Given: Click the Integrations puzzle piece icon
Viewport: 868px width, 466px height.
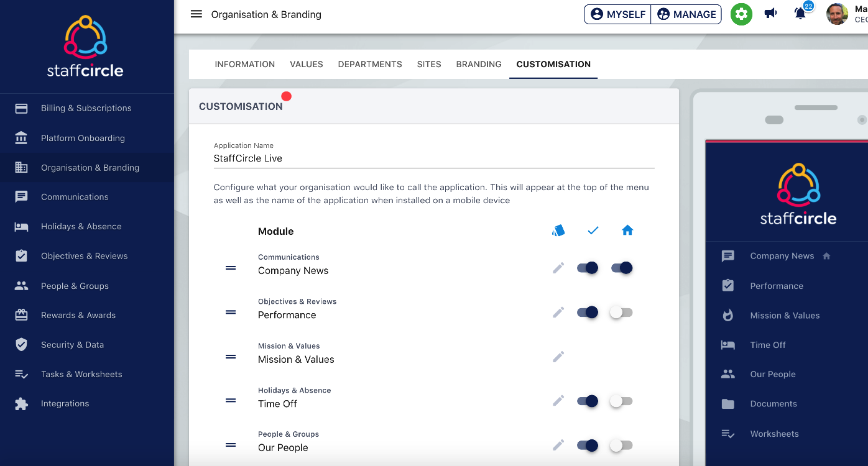Looking at the screenshot, I should click(x=21, y=404).
